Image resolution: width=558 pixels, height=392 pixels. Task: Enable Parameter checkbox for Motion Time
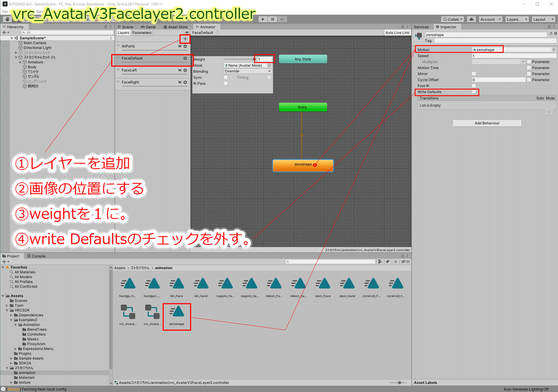[x=529, y=68]
